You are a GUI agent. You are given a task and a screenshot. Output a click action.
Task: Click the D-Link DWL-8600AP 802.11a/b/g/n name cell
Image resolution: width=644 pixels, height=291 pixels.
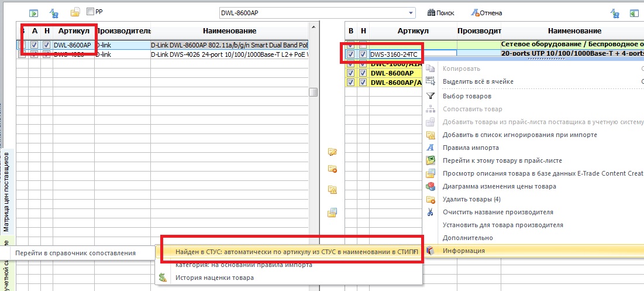(x=229, y=45)
